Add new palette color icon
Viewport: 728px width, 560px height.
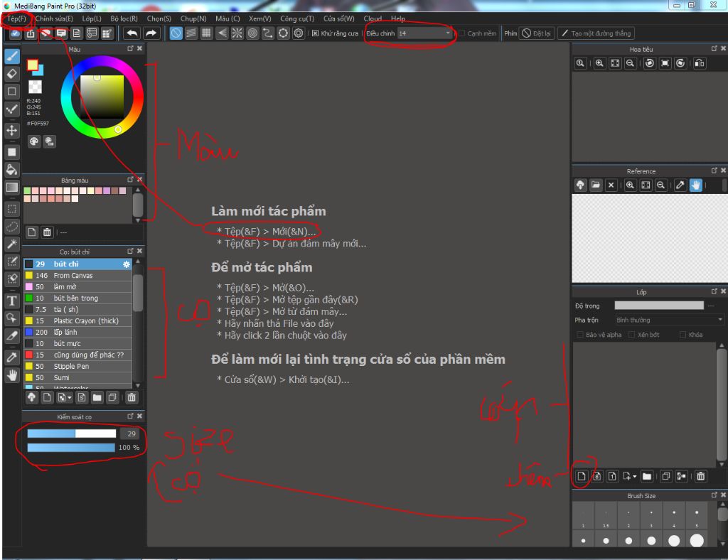pyautogui.click(x=32, y=232)
